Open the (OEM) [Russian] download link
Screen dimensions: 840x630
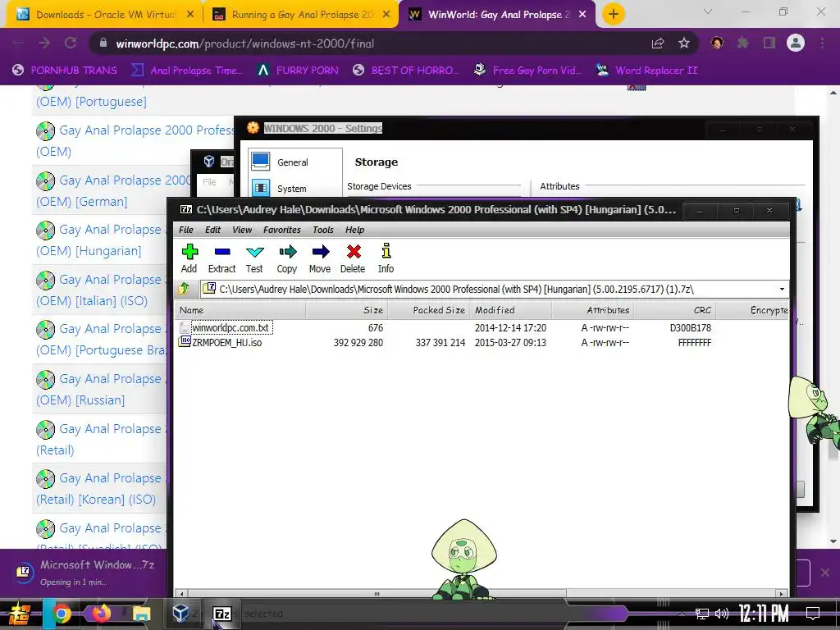[101, 390]
